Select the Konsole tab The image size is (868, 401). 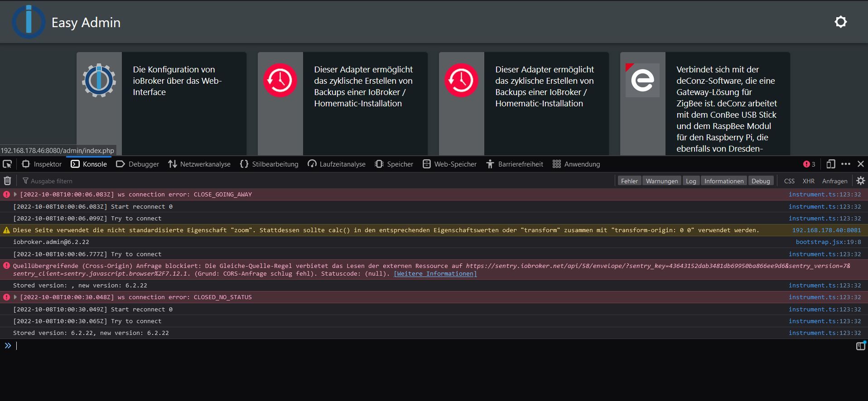click(x=89, y=164)
